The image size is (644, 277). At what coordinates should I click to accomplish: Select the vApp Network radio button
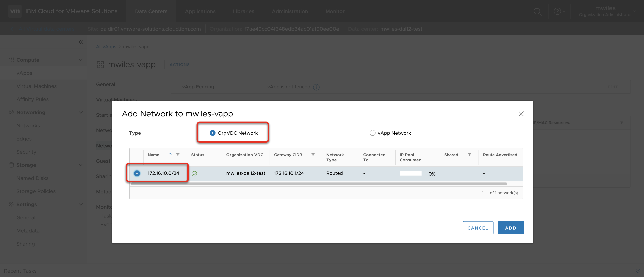[372, 133]
